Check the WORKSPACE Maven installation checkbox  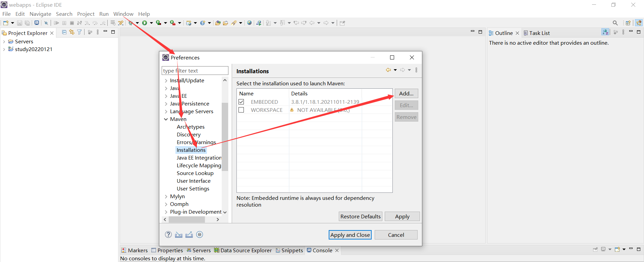pyautogui.click(x=241, y=110)
